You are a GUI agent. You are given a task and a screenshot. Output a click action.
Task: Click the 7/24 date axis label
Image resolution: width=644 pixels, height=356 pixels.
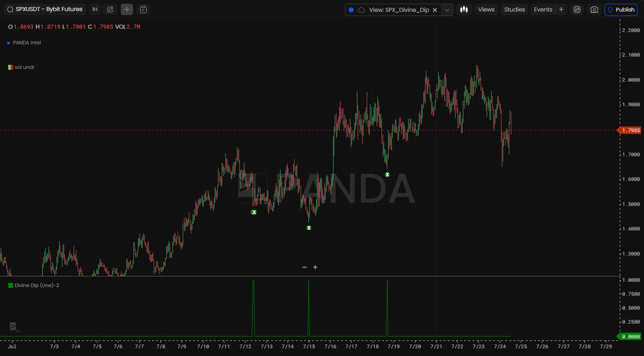(x=500, y=347)
